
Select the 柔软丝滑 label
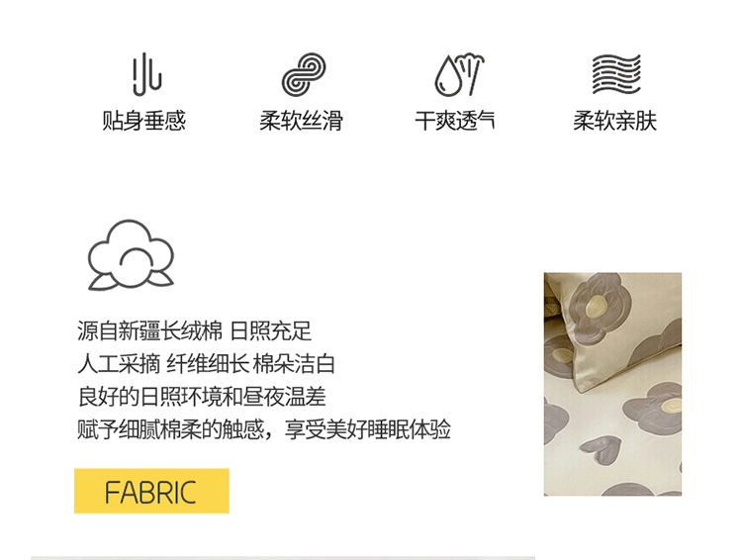[301, 121]
